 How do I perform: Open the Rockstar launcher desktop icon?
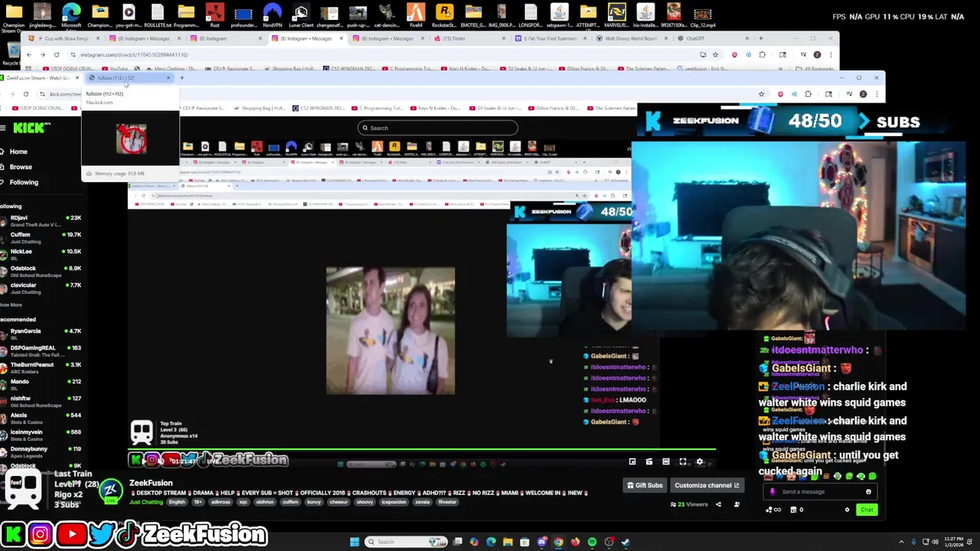tap(444, 15)
